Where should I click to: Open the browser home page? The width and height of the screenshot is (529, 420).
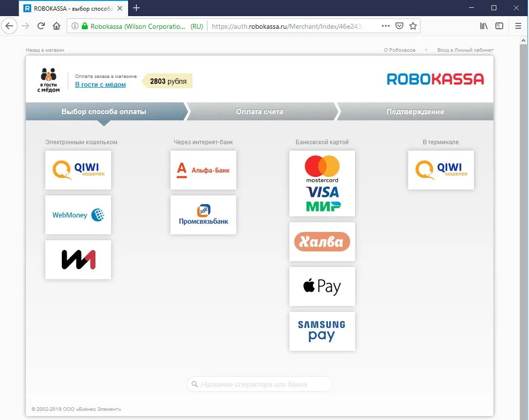(57, 26)
